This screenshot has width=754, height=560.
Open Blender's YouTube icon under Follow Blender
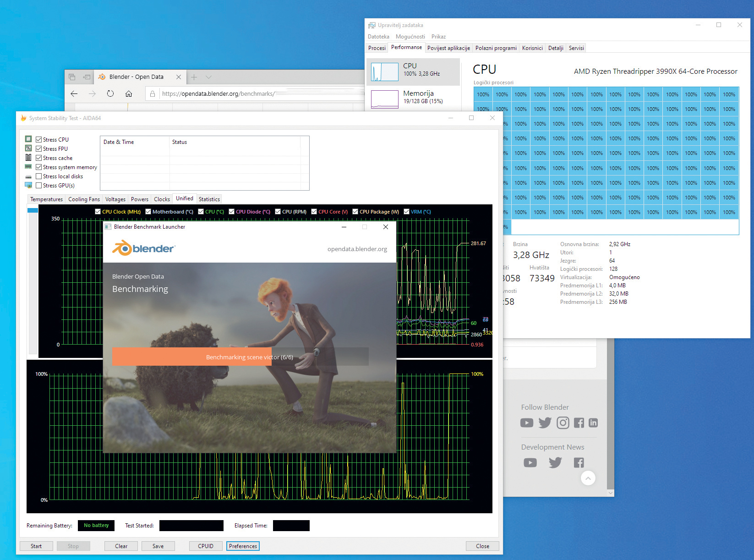tap(526, 423)
